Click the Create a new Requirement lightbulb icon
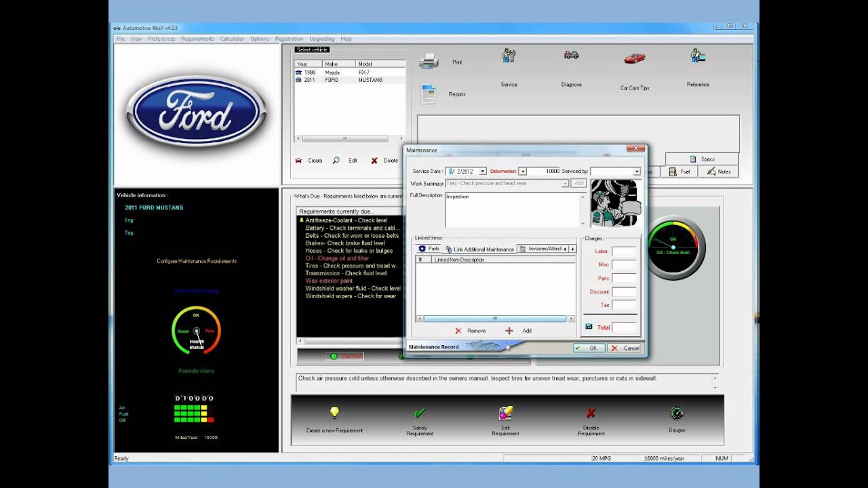Image resolution: width=868 pixels, height=488 pixels. click(334, 412)
